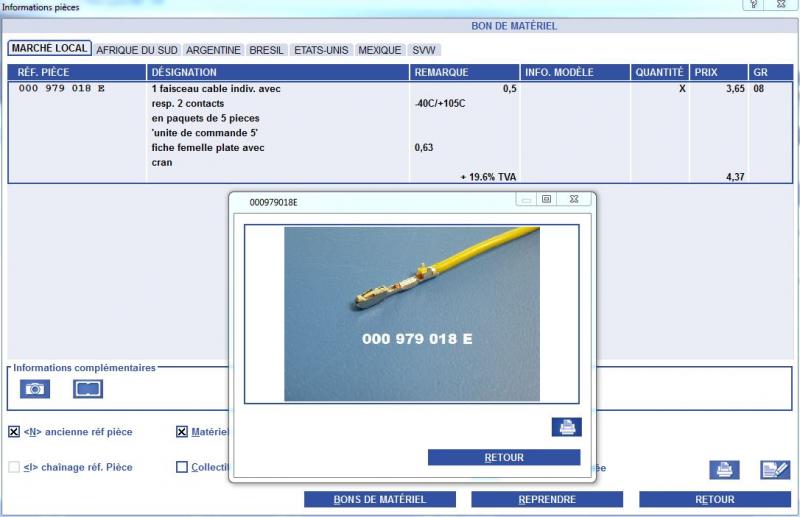Viewport: 800px width, 517px height.
Task: Click the 'fiche femelle plate avec' line
Action: (208, 147)
